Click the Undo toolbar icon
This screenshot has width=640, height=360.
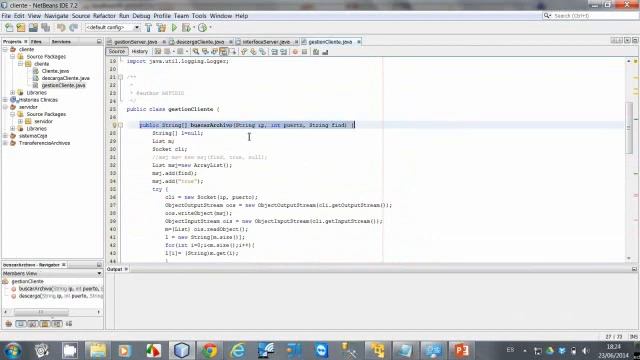61,28
